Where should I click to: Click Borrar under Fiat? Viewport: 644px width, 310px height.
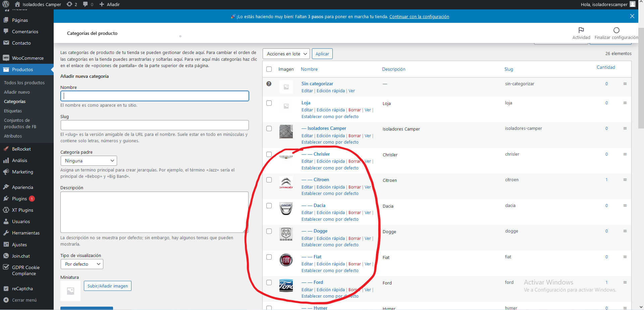tap(355, 264)
